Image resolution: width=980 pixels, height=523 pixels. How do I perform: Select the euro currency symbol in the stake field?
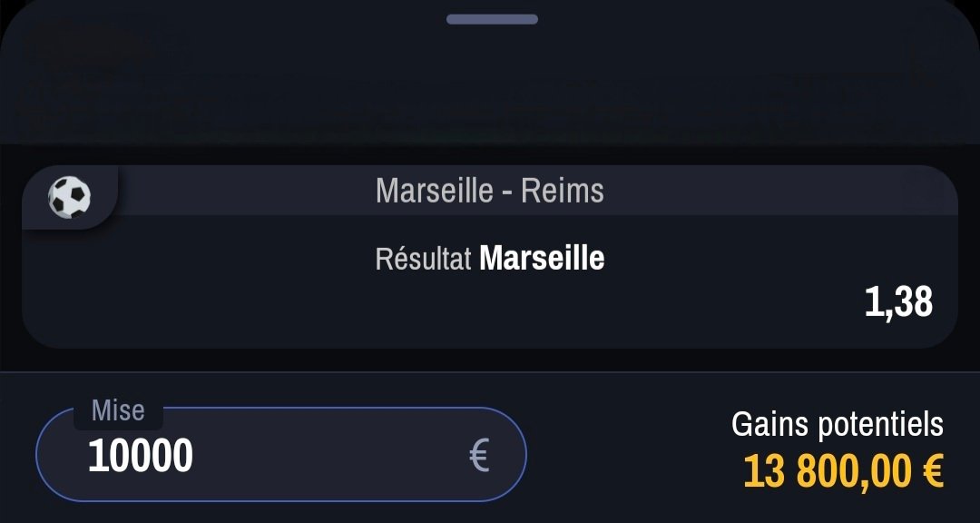coord(479,456)
